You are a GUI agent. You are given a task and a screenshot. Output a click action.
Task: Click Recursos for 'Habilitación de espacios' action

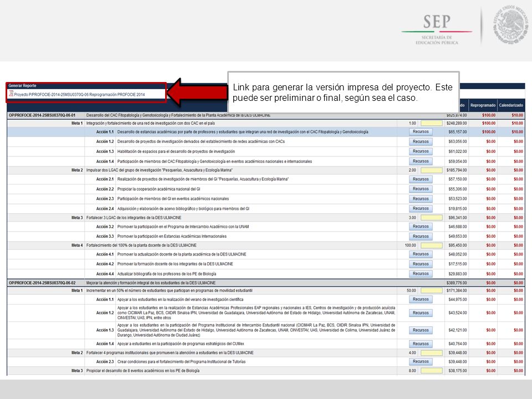pyautogui.click(x=421, y=151)
